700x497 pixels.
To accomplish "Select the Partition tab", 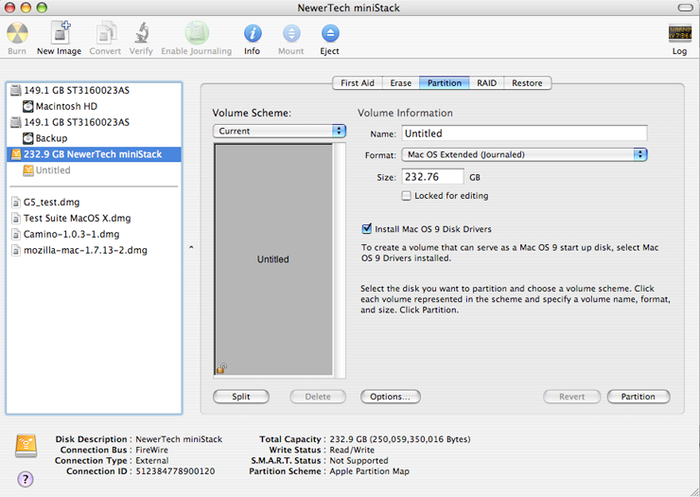I will 444,83.
